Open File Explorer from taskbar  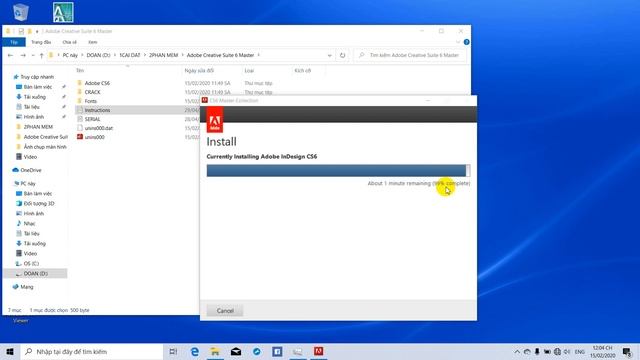coord(215,351)
